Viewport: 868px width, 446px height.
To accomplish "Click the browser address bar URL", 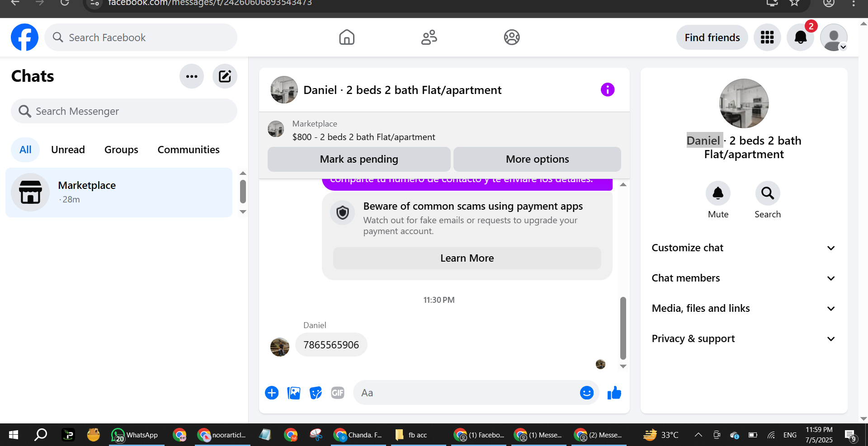I will coord(210,3).
